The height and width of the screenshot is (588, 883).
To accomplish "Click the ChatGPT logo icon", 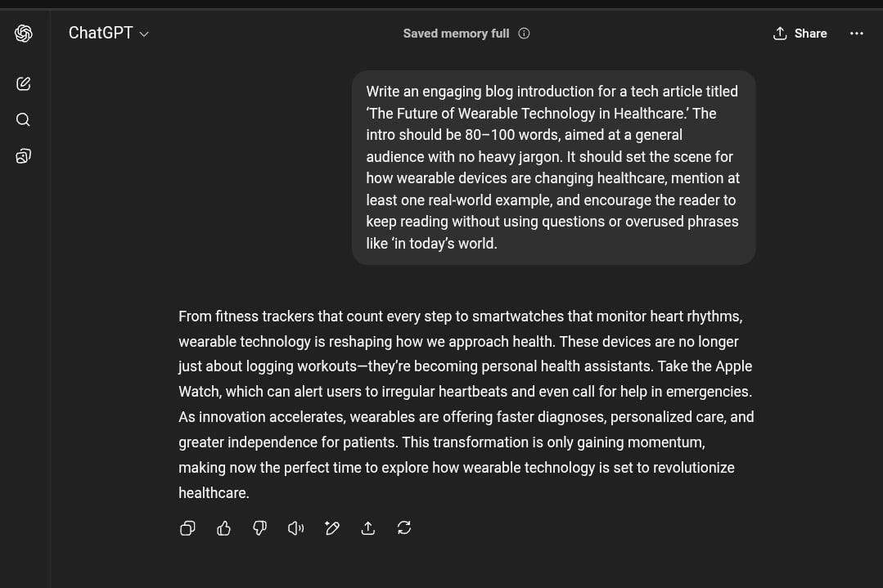I will coord(23,34).
